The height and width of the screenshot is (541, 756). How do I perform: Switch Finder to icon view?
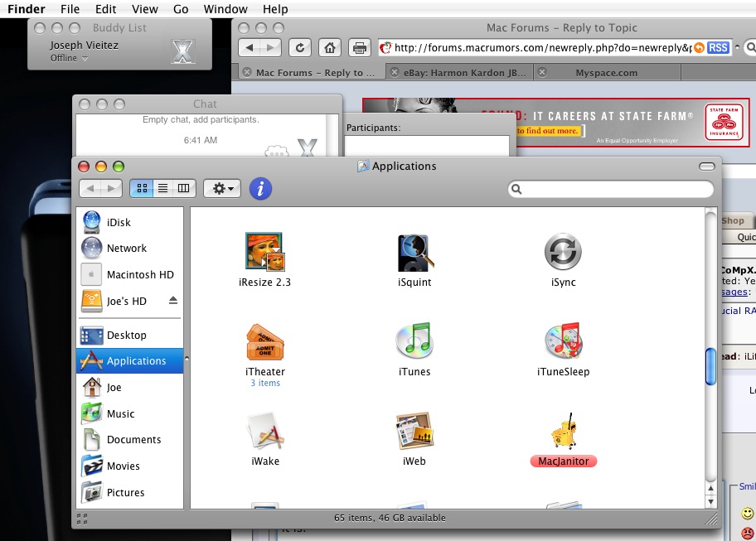pos(142,188)
